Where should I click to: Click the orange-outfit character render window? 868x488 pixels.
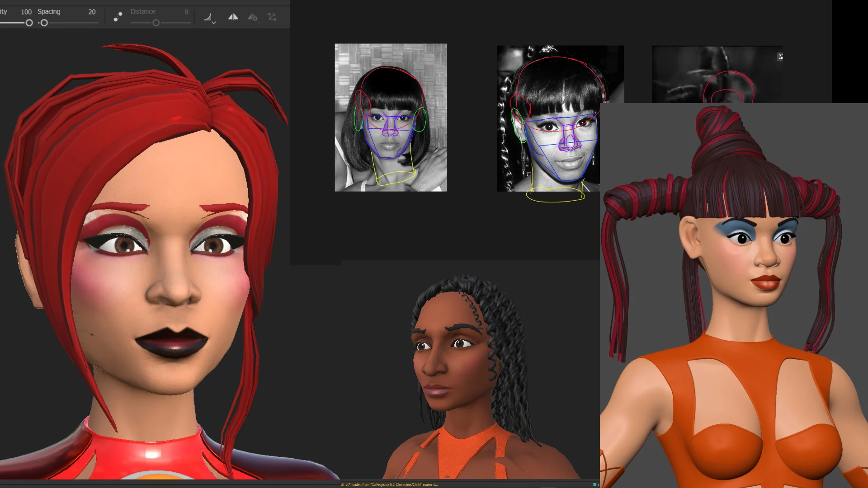pyautogui.click(x=734, y=296)
